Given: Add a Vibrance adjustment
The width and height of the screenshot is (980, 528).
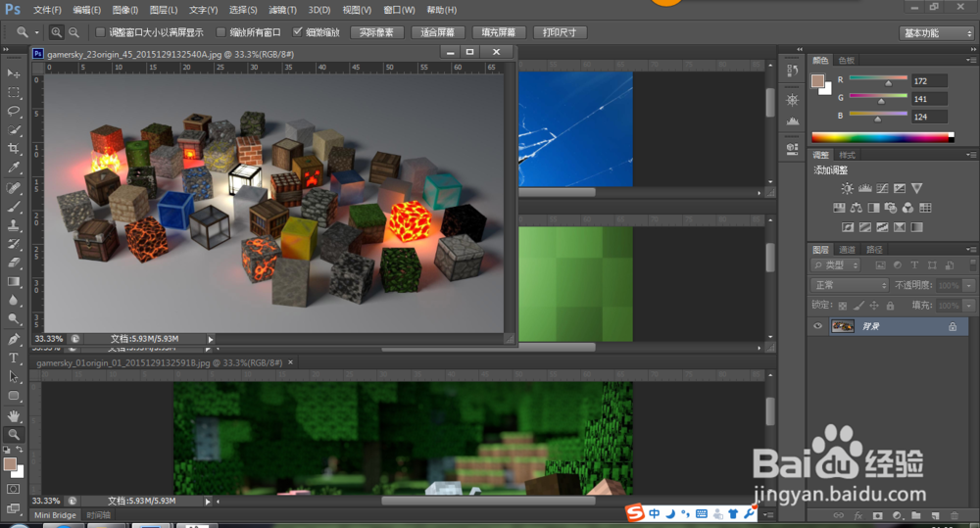Looking at the screenshot, I should coord(916,188).
